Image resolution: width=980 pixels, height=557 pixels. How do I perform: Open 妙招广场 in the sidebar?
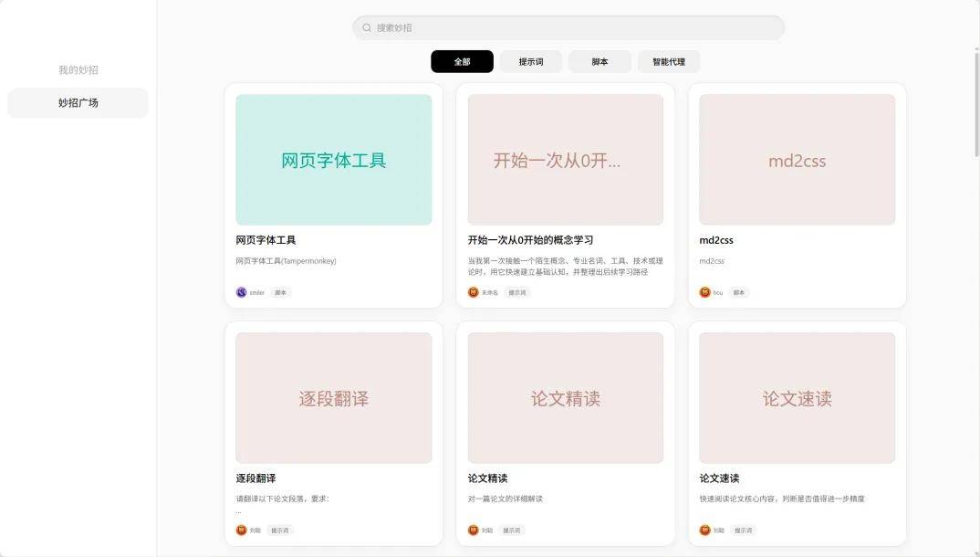tap(77, 102)
